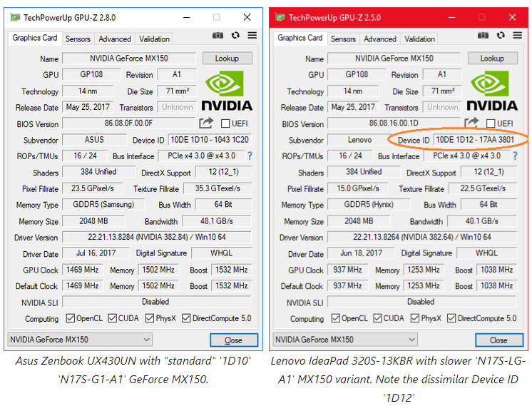
Task: Click the screenshot camera icon in GPU-Z 2.5.0
Action: (483, 35)
